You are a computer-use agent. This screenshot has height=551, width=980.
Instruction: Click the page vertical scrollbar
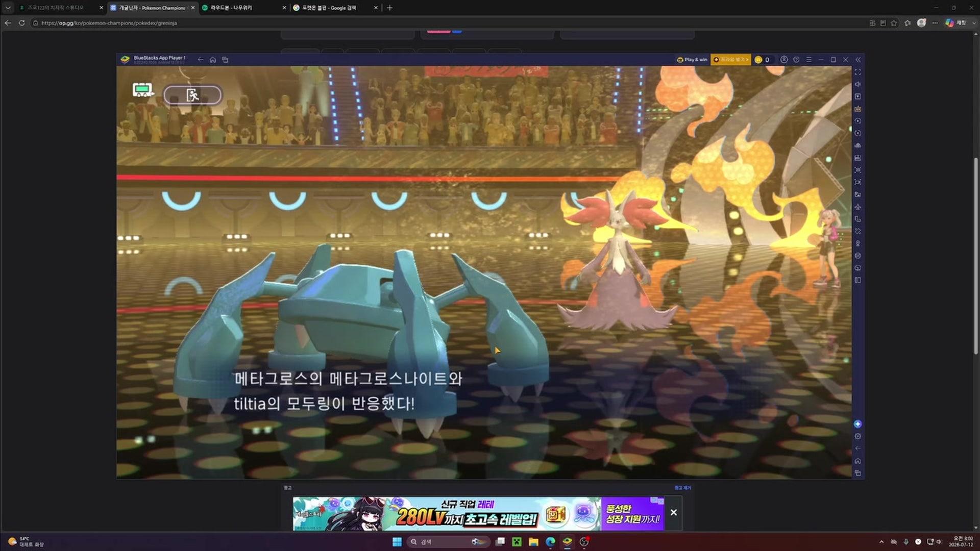click(x=976, y=255)
